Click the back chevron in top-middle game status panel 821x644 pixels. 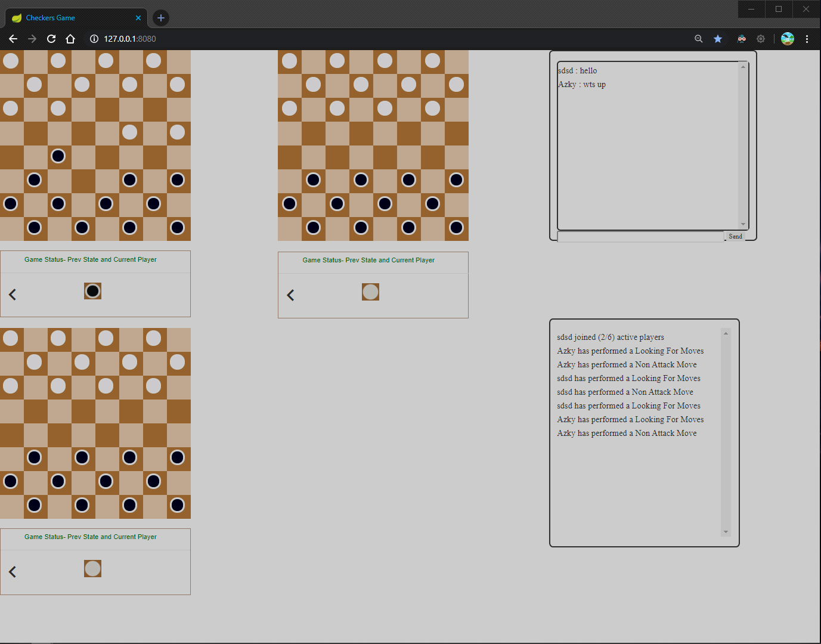coord(290,295)
